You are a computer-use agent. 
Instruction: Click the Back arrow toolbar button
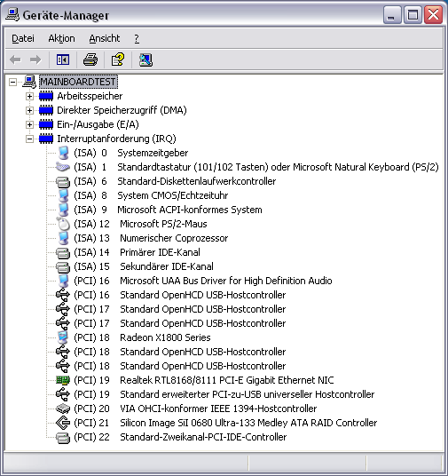point(15,59)
